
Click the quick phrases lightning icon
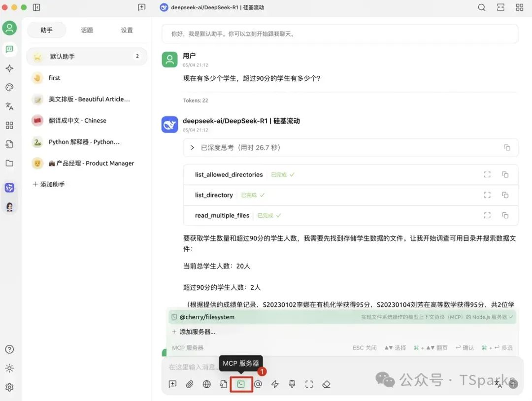(x=275, y=384)
